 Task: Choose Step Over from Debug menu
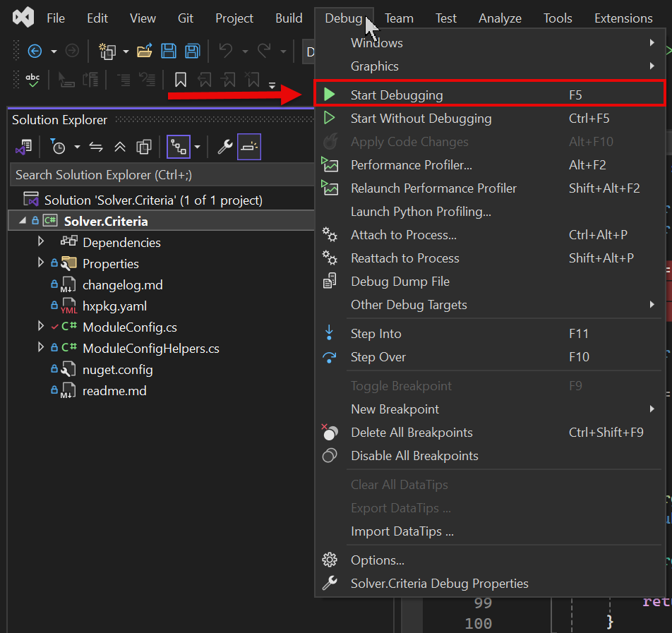click(489, 357)
